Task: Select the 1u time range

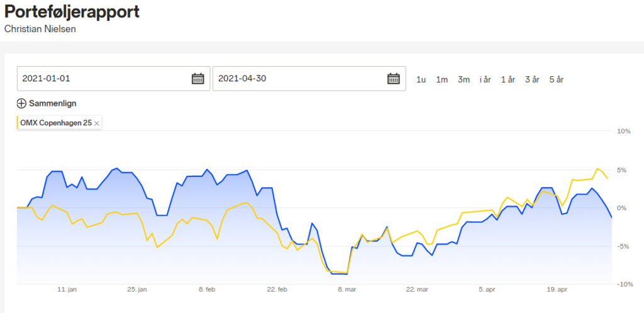Action: click(421, 80)
